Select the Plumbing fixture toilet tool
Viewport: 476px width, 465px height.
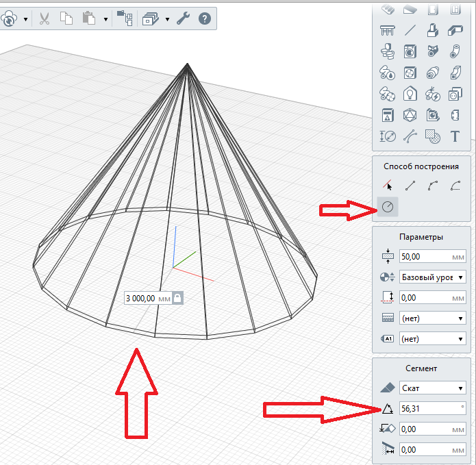click(x=388, y=51)
